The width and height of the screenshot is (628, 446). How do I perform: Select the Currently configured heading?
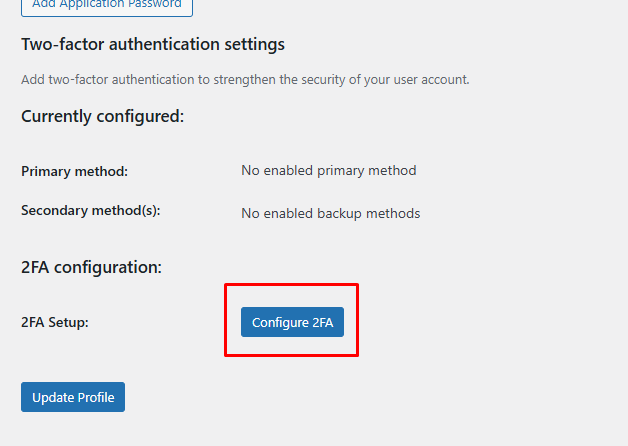(102, 116)
